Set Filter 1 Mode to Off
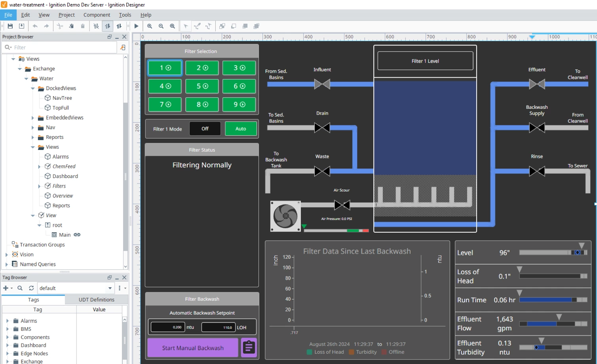 [205, 129]
